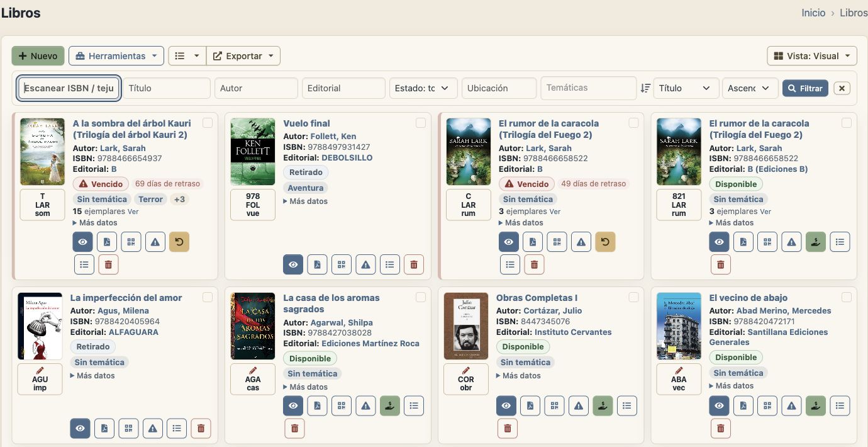The image size is (868, 447).
Task: Open the Herramientas dropdown
Action: coord(116,56)
